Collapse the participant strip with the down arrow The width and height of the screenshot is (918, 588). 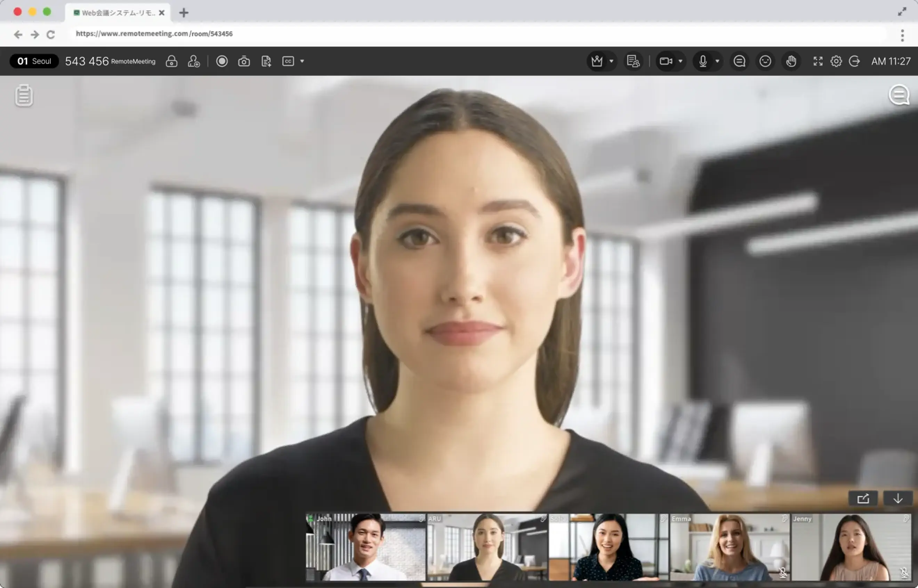[898, 498]
